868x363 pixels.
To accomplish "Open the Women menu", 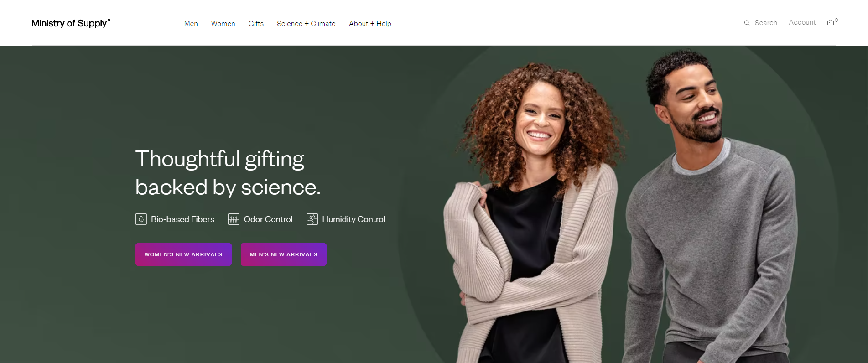I will (x=223, y=24).
